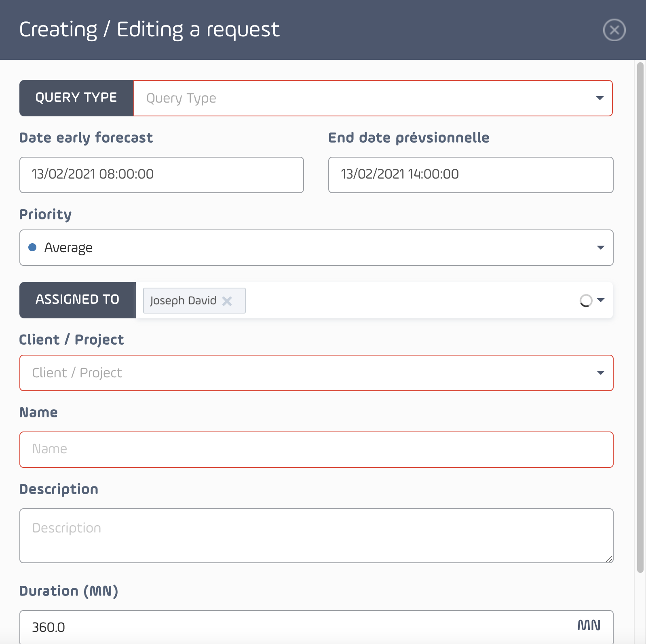
Task: Click the blue Average priority dot
Action: point(32,247)
